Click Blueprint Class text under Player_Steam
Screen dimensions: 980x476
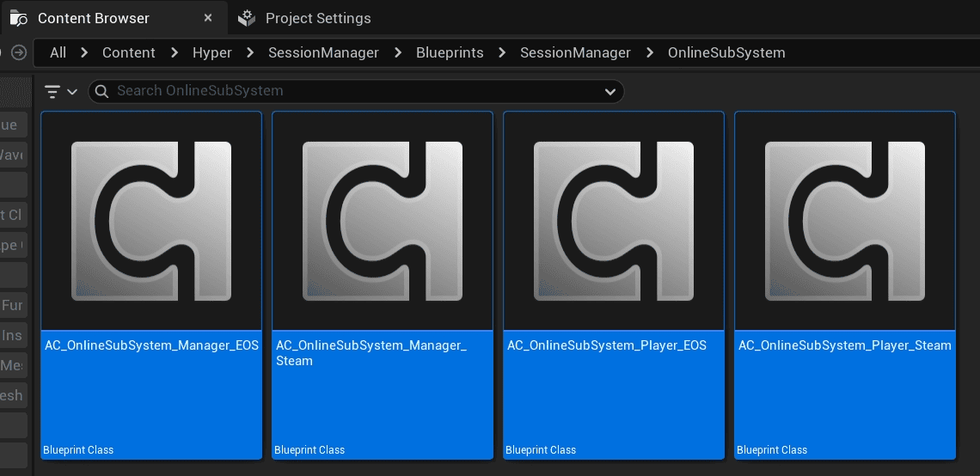tap(772, 449)
